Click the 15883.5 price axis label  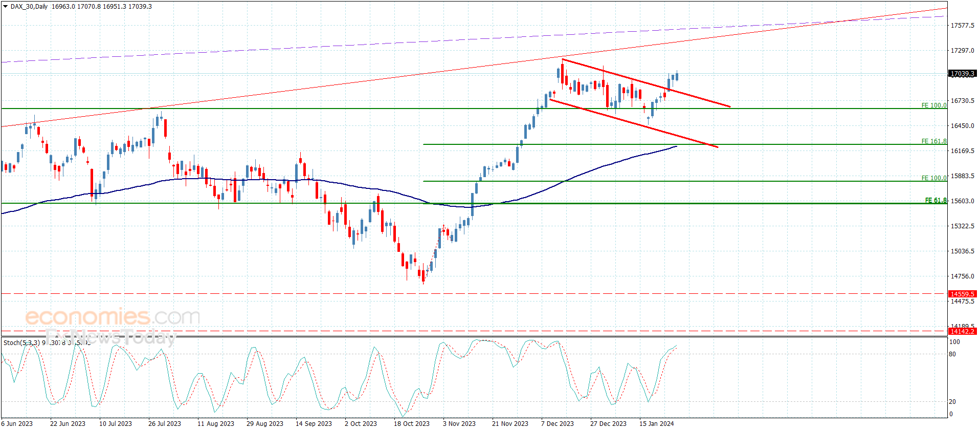tap(962, 176)
